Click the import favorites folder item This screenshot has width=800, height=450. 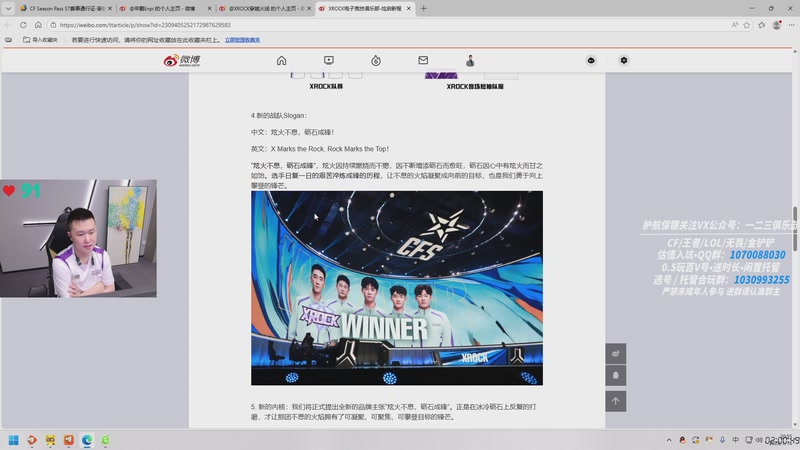coord(40,40)
